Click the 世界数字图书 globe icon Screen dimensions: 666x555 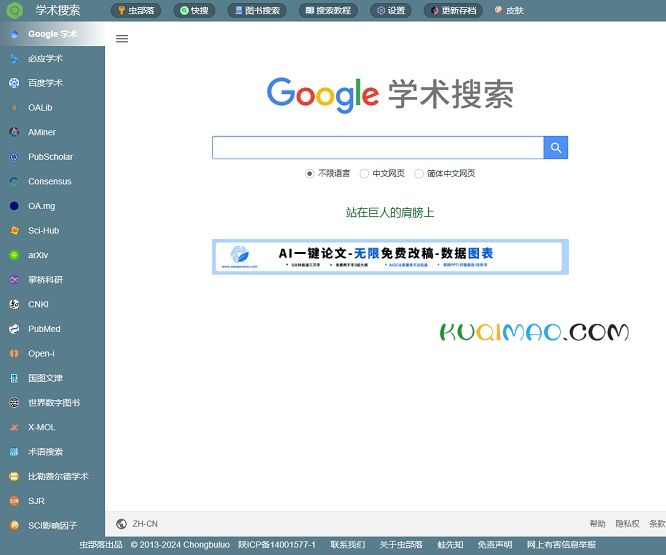[x=14, y=403]
